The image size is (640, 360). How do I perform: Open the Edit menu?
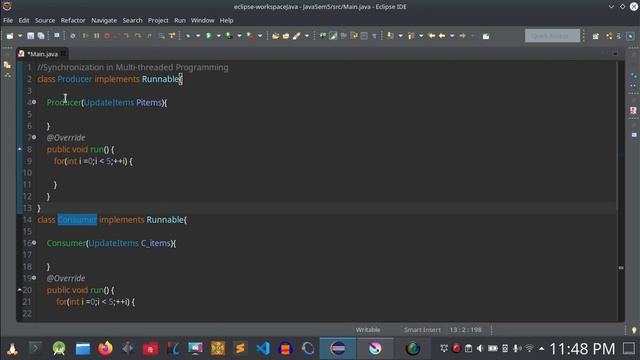pyautogui.click(x=24, y=20)
